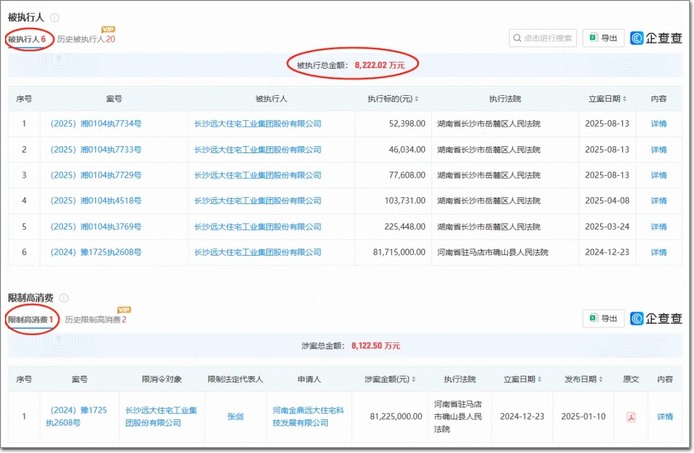Export the 被执行人 table with 导出

click(x=603, y=39)
